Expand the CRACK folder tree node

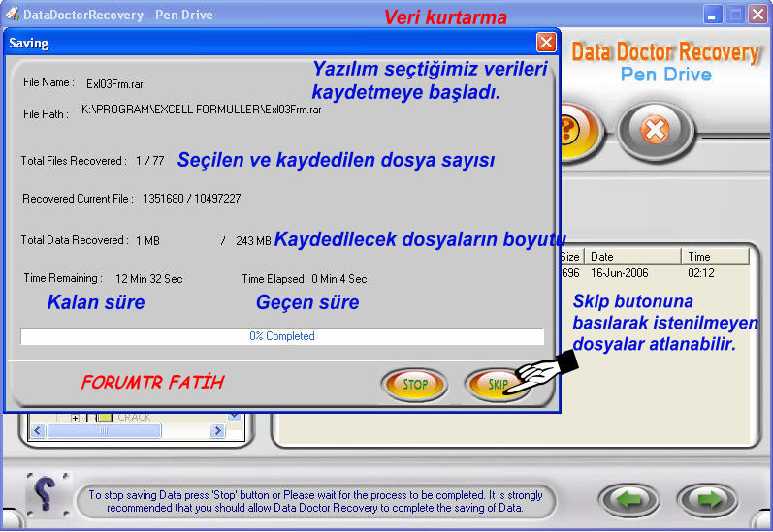point(76,418)
